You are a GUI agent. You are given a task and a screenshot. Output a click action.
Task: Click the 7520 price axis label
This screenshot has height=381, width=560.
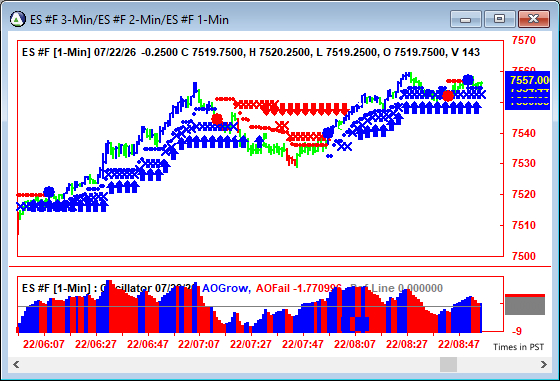point(524,194)
